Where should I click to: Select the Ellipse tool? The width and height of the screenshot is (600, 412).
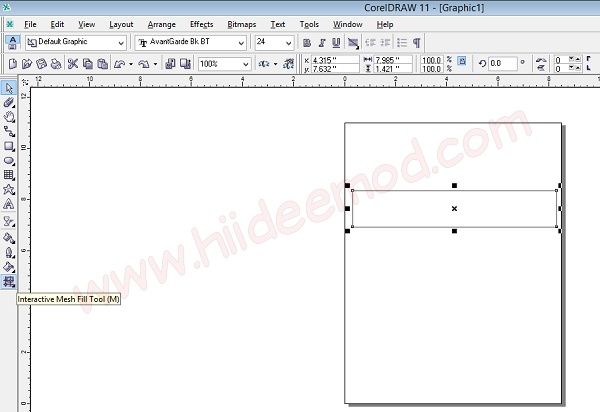point(9,161)
